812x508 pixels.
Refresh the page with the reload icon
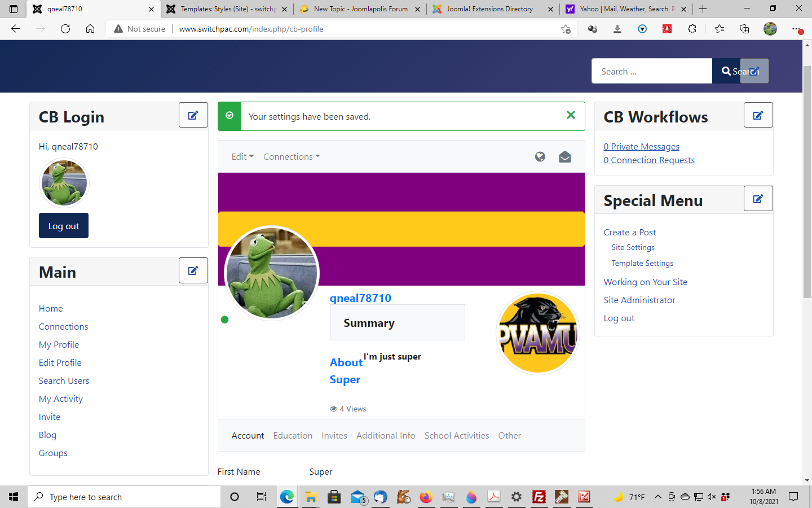(65, 29)
